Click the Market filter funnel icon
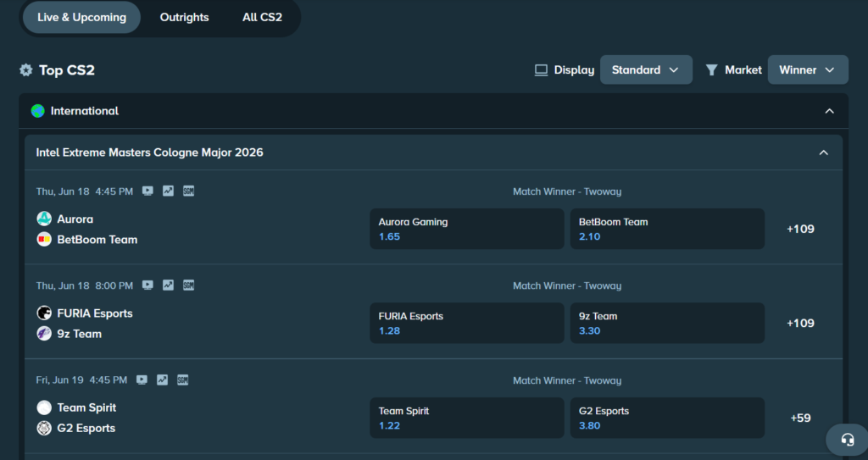The height and width of the screenshot is (460, 868). pos(712,70)
